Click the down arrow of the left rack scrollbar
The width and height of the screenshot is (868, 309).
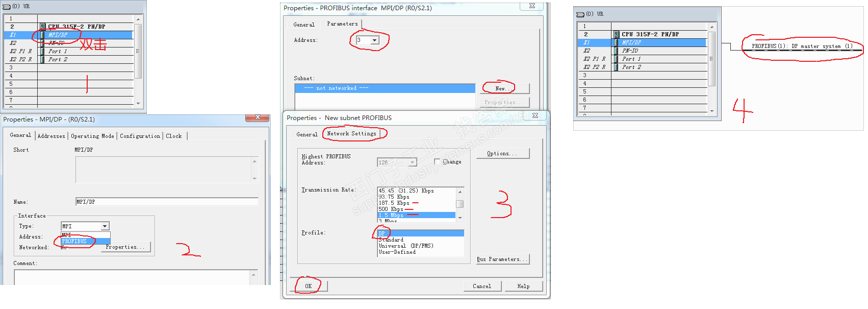[138, 103]
